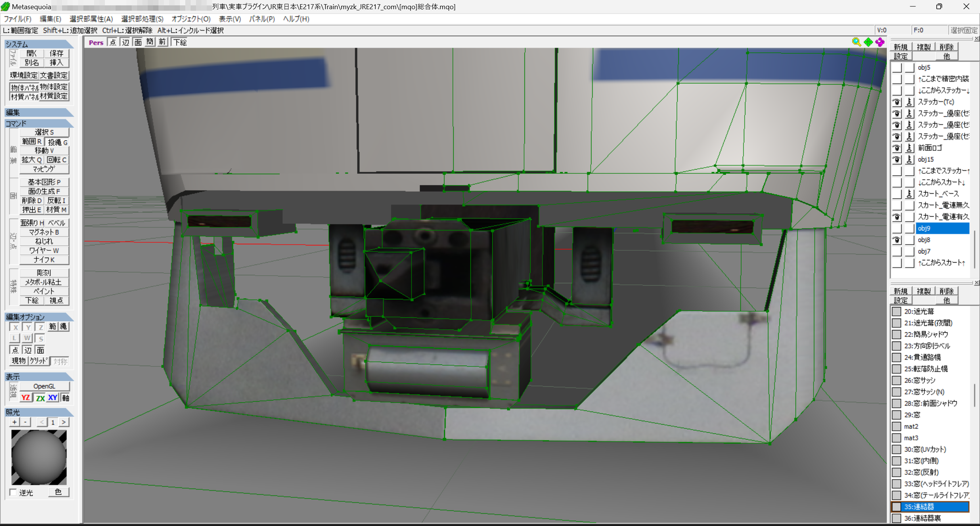Select the 選択 S command
The image size is (980, 526).
click(44, 132)
